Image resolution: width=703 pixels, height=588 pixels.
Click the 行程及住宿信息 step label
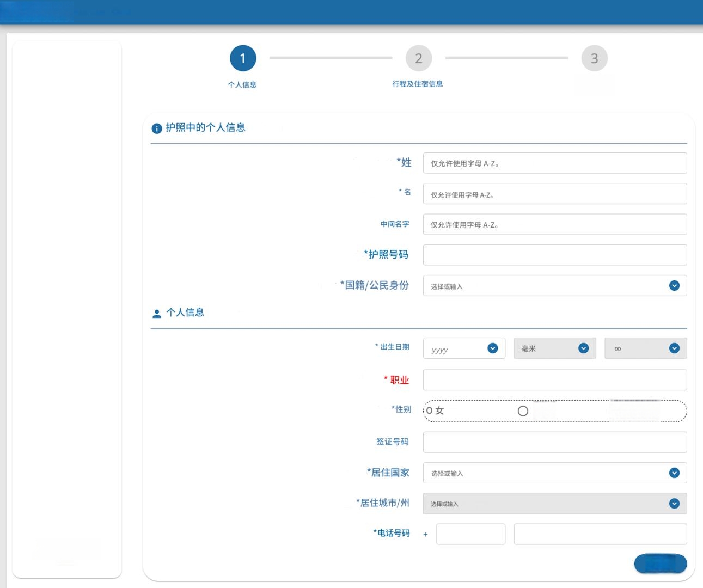point(418,84)
